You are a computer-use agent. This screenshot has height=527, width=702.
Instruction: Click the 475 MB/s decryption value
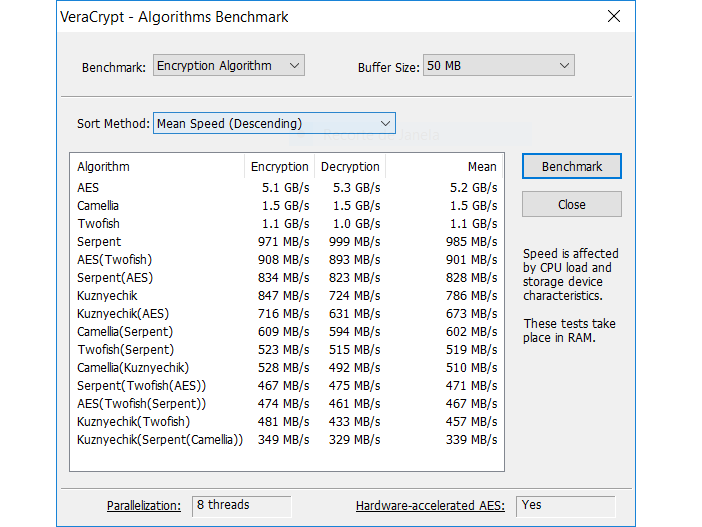(355, 386)
